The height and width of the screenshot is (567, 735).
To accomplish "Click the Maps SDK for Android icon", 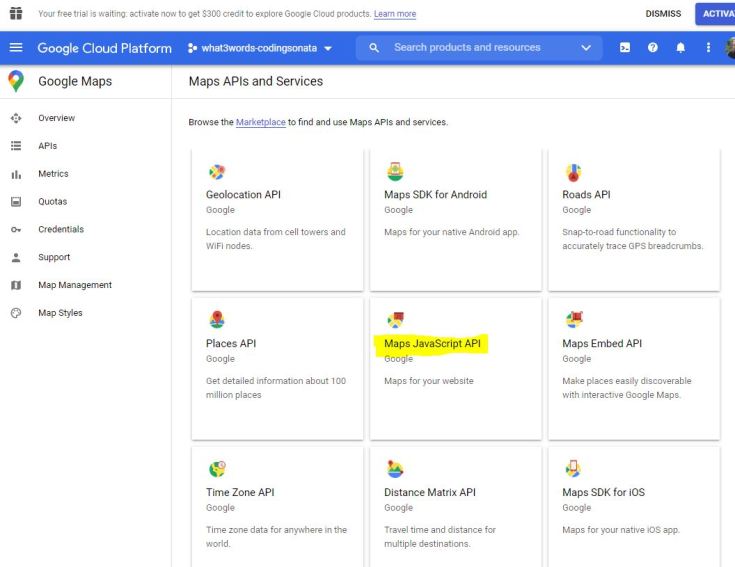I will [x=395, y=172].
